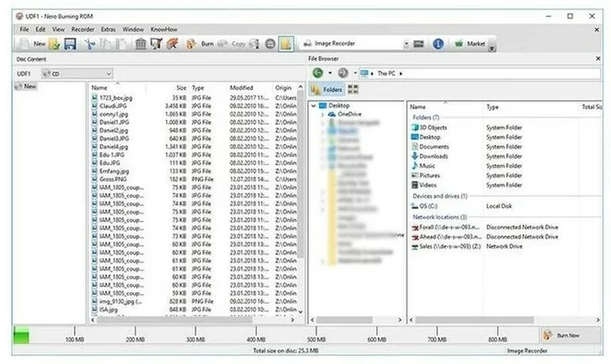Click the Copy disc toolbar button
Screen dimensions: 611x364
point(232,44)
